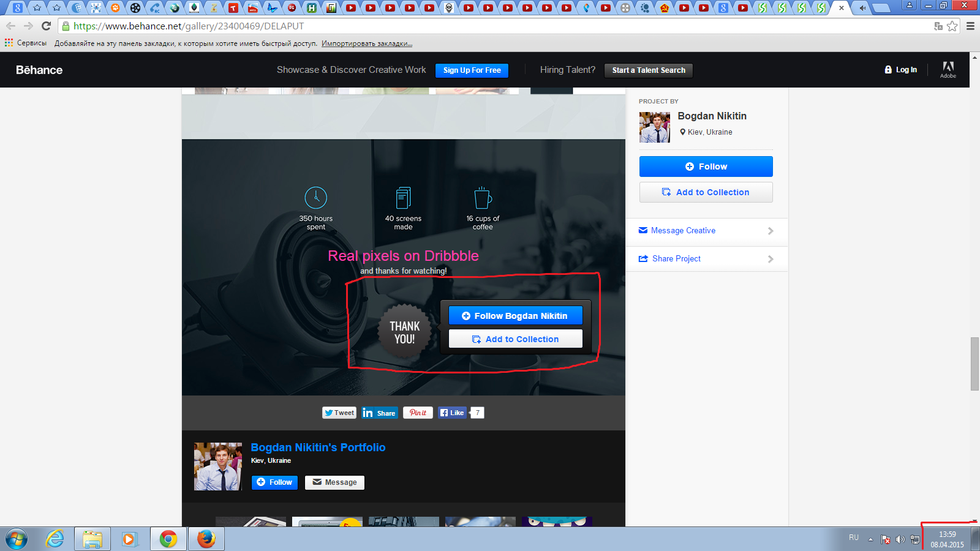Open the translate page icon in address bar
The width and height of the screenshot is (980, 551).
click(938, 26)
